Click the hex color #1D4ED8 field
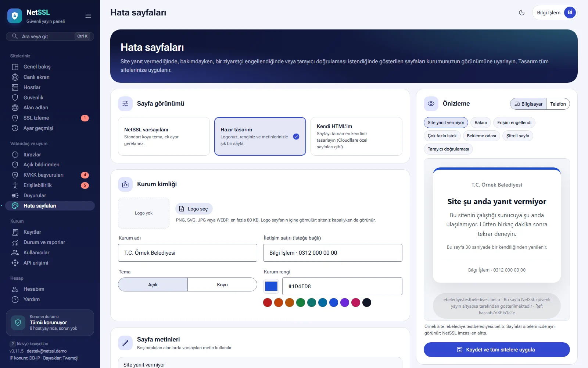 click(342, 286)
